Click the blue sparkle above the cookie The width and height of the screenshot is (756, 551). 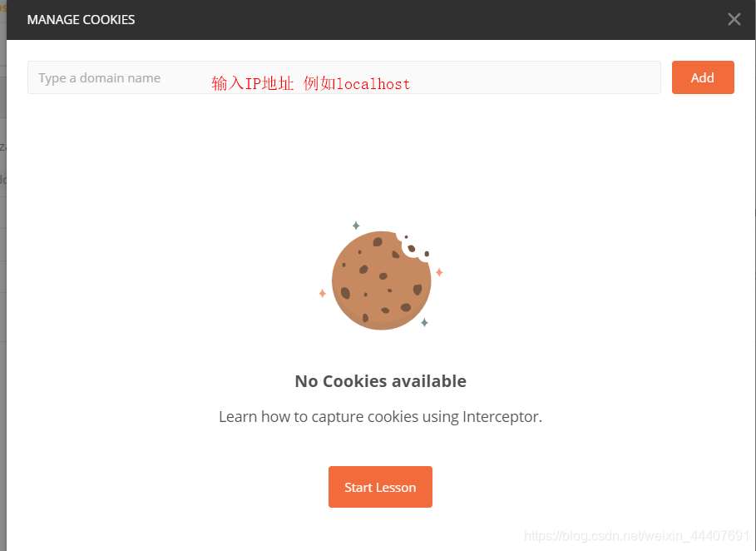[356, 226]
